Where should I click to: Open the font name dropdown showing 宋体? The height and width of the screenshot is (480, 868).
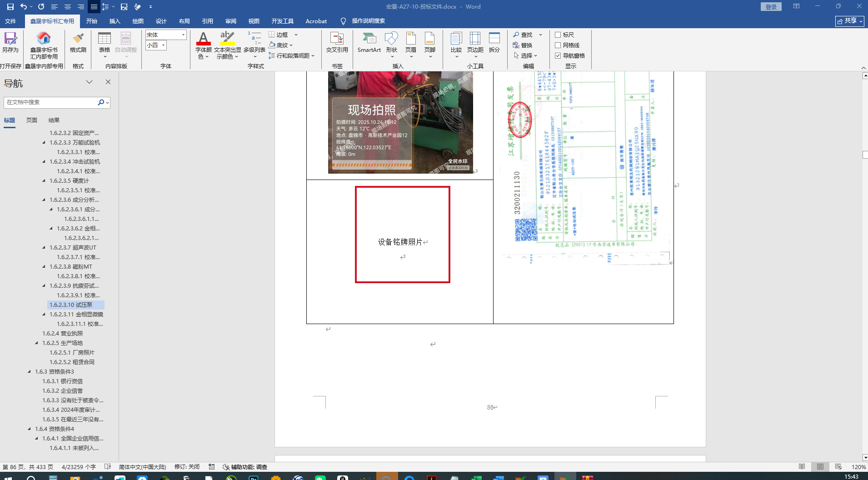[184, 35]
